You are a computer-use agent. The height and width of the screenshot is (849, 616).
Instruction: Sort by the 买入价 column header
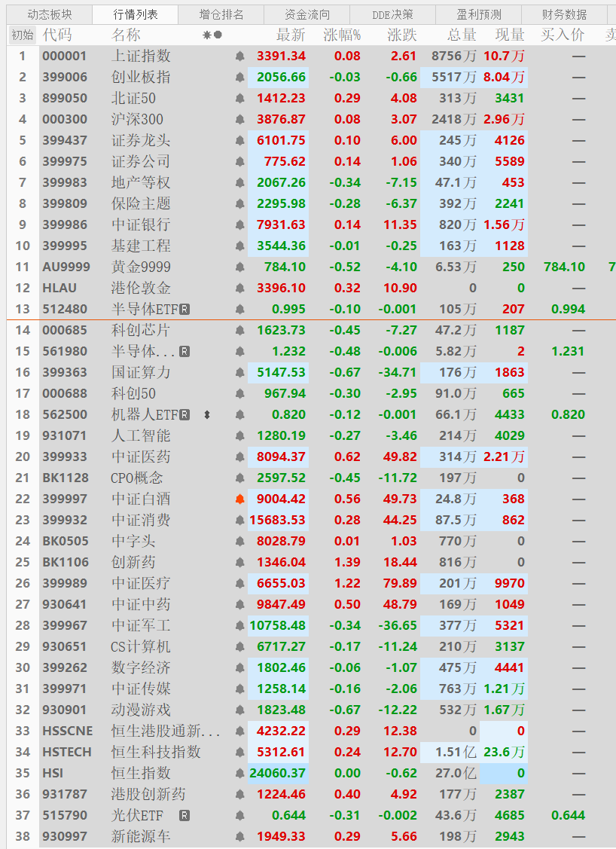[563, 35]
